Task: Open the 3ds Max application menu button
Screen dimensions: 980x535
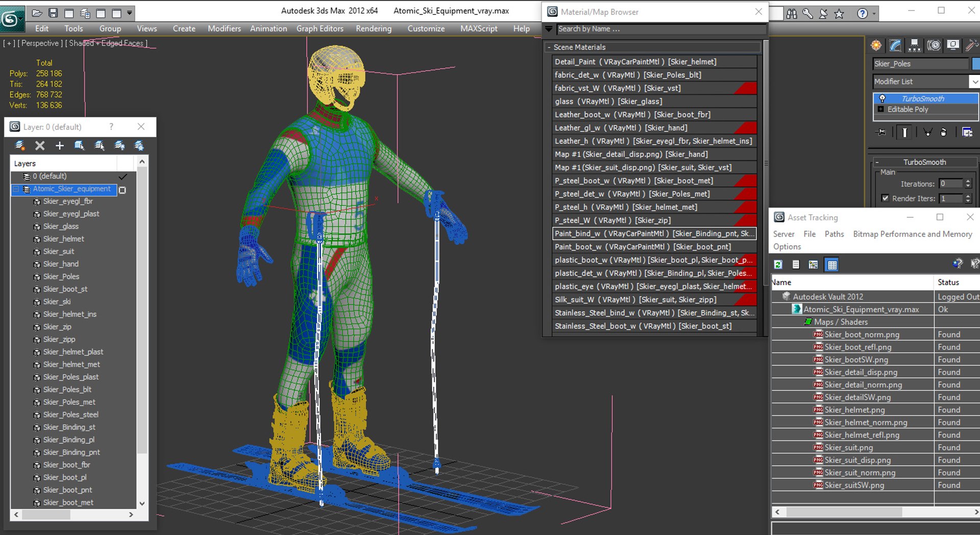Action: 11,19
